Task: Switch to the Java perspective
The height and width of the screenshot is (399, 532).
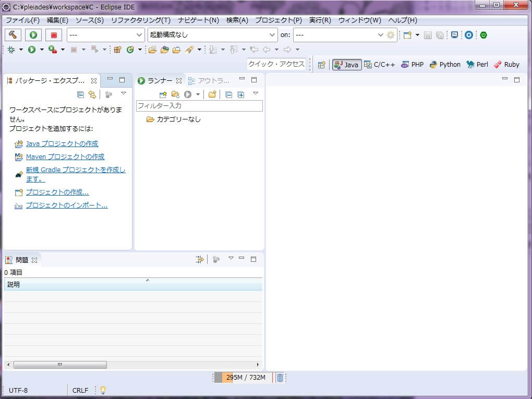Action: click(346, 65)
